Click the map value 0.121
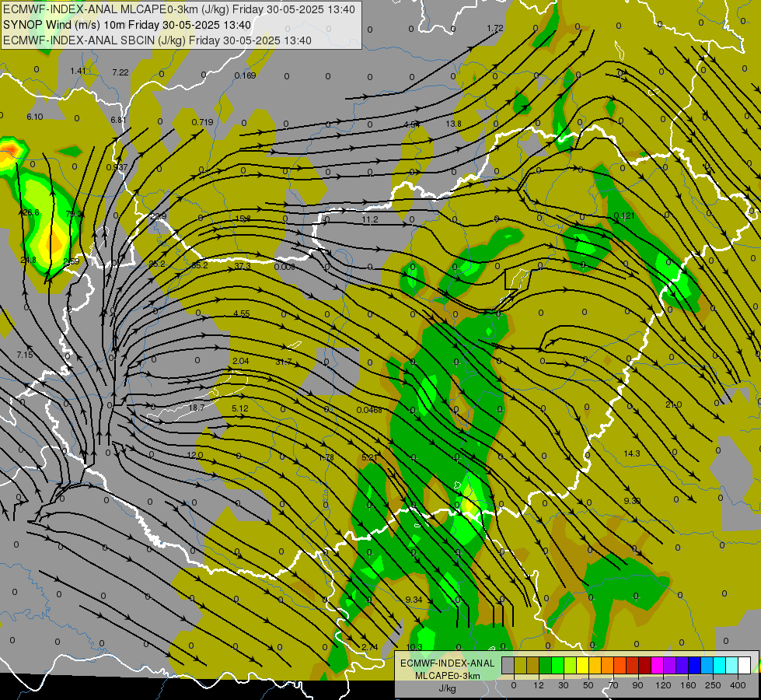This screenshot has width=761, height=700. click(x=625, y=215)
